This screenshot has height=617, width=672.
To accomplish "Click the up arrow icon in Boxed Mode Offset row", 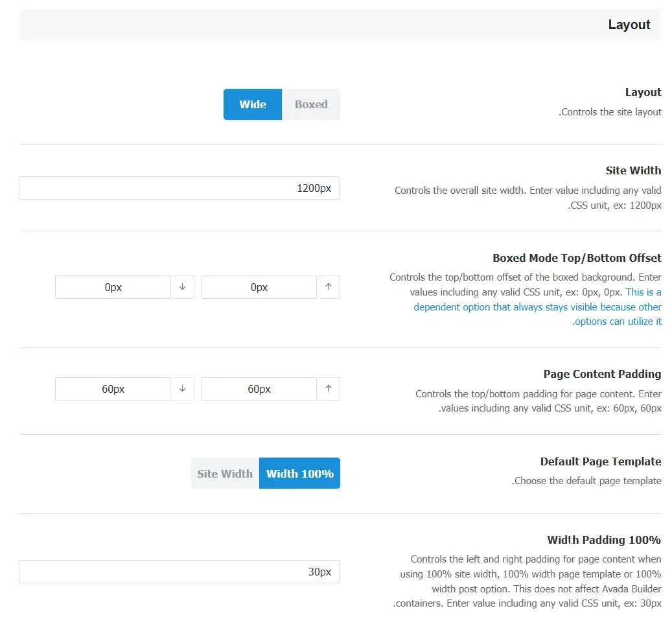I will 329,287.
